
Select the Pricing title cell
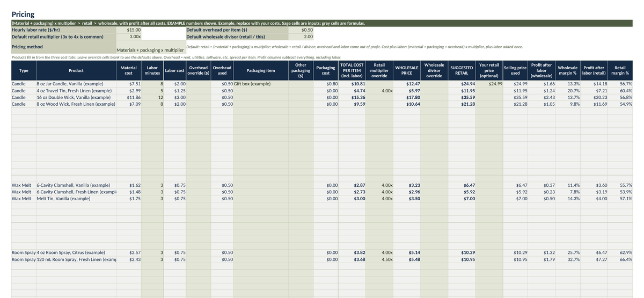tap(23, 14)
